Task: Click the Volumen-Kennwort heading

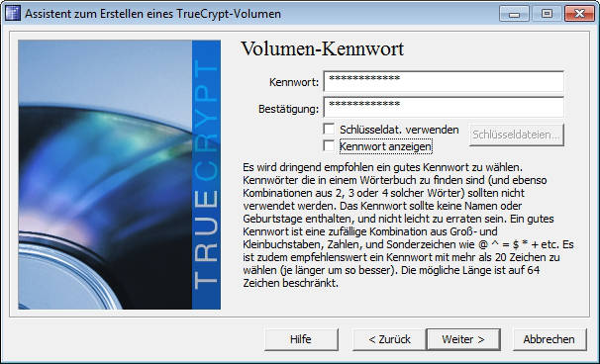Action: coord(322,48)
